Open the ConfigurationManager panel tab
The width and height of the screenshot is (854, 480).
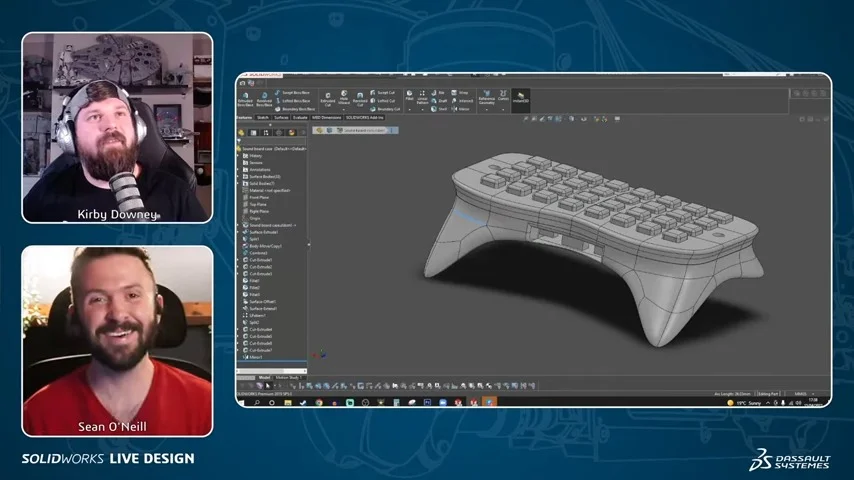(x=266, y=132)
